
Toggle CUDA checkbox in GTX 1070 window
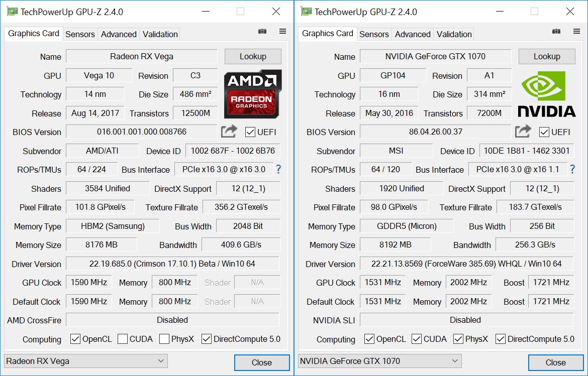[417, 339]
